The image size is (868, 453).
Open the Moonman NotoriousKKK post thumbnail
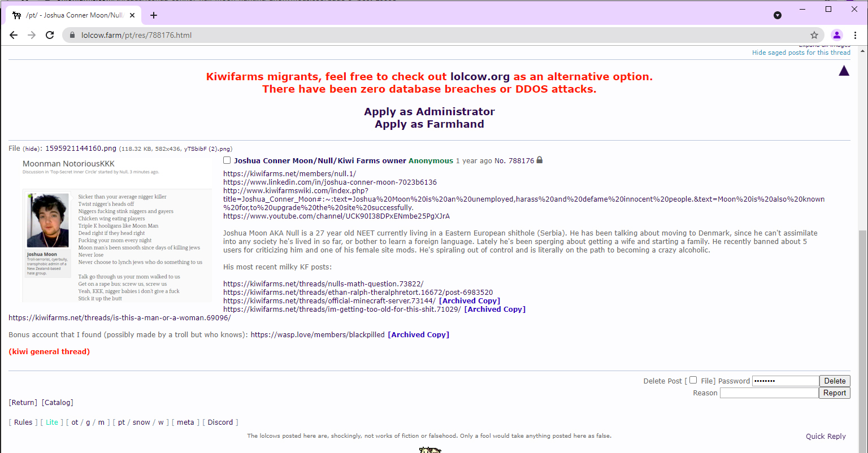pyautogui.click(x=116, y=229)
